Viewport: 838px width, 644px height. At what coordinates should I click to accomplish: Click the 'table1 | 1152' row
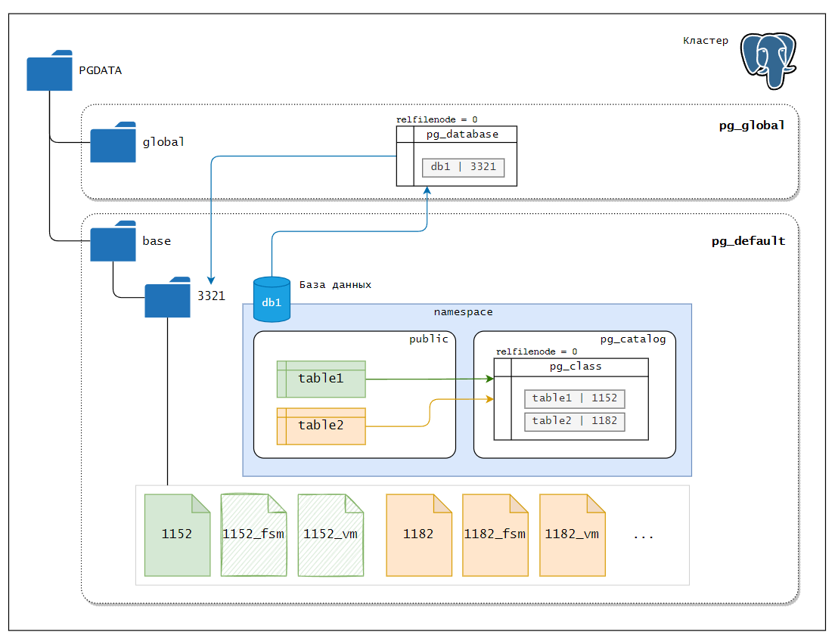pyautogui.click(x=574, y=398)
